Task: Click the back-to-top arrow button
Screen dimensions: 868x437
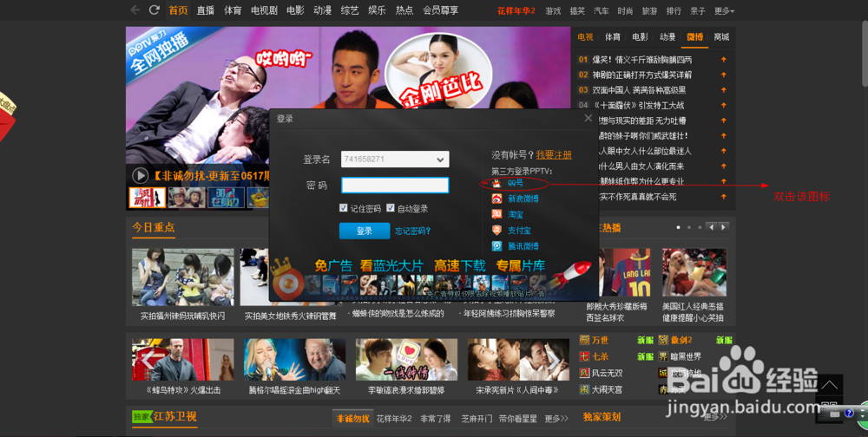Action: pos(829,384)
